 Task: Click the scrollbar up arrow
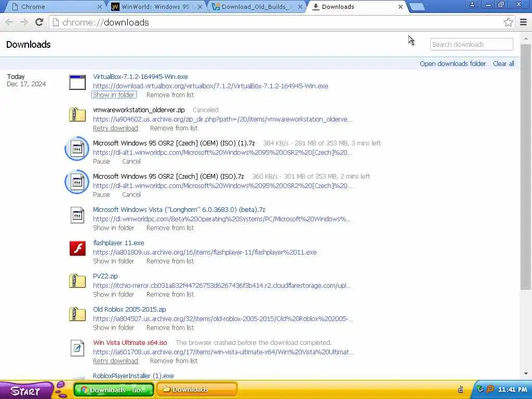(x=526, y=38)
